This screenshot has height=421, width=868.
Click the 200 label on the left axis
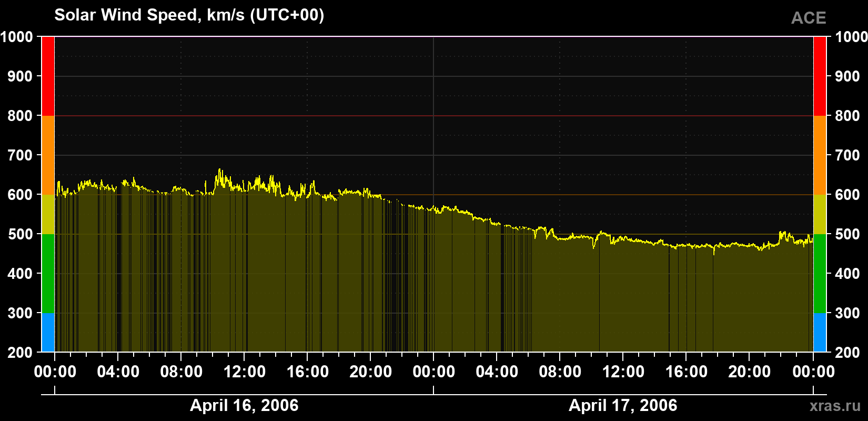(x=21, y=353)
